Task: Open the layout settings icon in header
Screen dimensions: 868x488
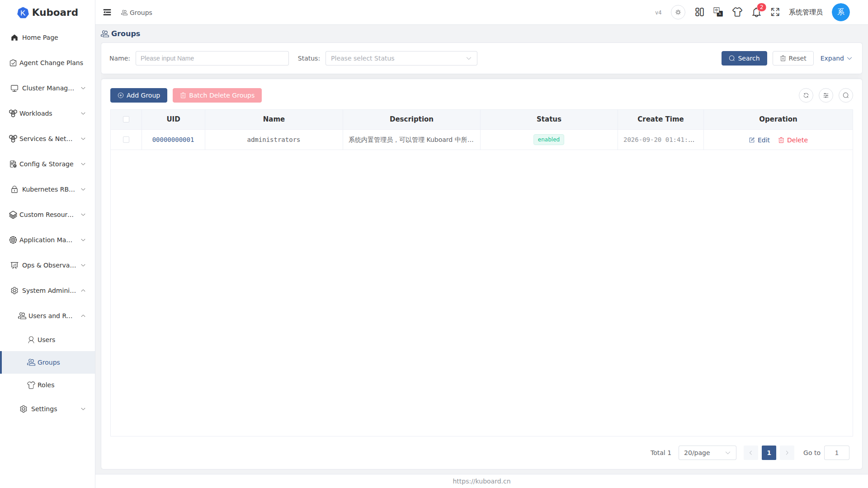Action: click(699, 12)
